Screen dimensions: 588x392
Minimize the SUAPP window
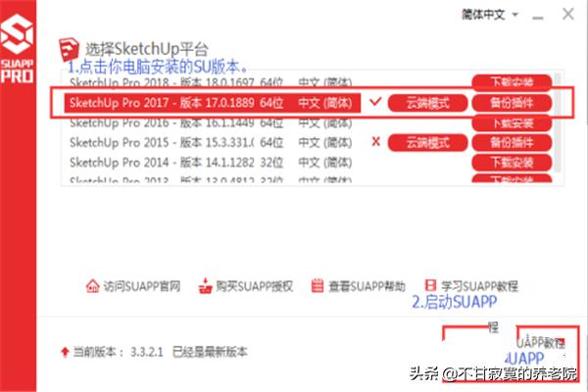(538, 16)
